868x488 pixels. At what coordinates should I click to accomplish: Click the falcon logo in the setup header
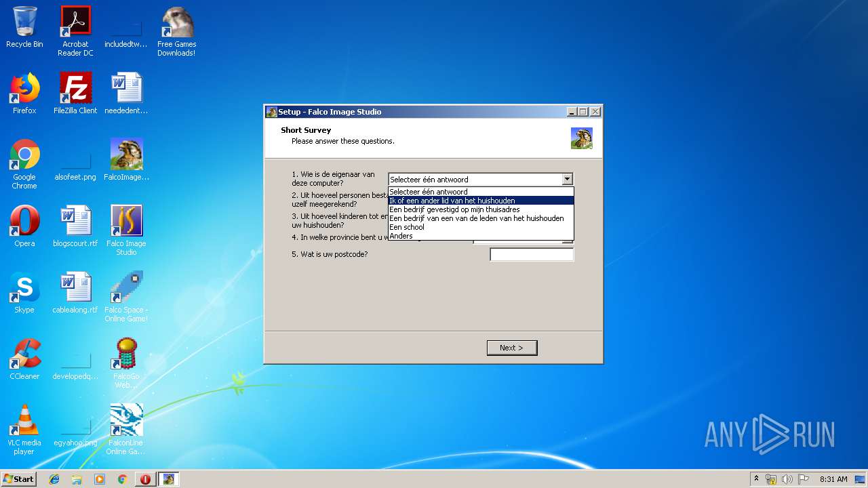pyautogui.click(x=581, y=138)
